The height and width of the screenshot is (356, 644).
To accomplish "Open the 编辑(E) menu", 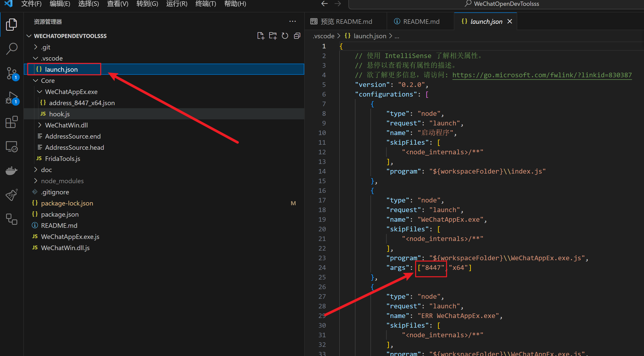I will click(x=60, y=4).
